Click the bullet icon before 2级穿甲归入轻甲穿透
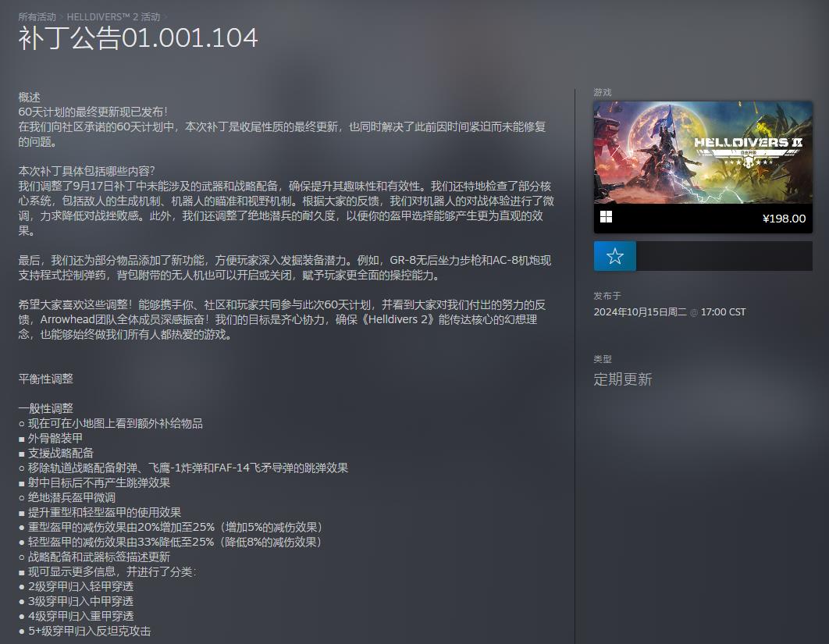The width and height of the screenshot is (829, 644). 21,587
